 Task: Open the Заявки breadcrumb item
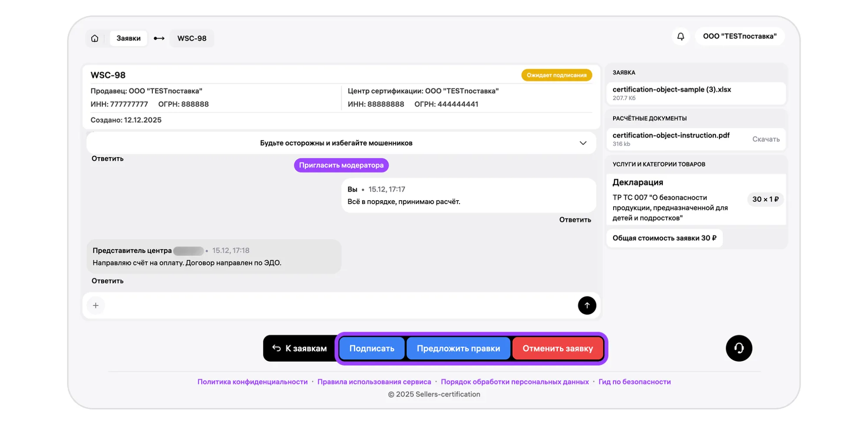click(x=129, y=38)
